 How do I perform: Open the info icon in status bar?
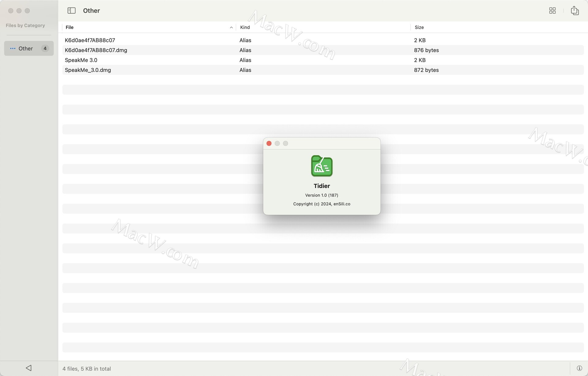click(579, 368)
